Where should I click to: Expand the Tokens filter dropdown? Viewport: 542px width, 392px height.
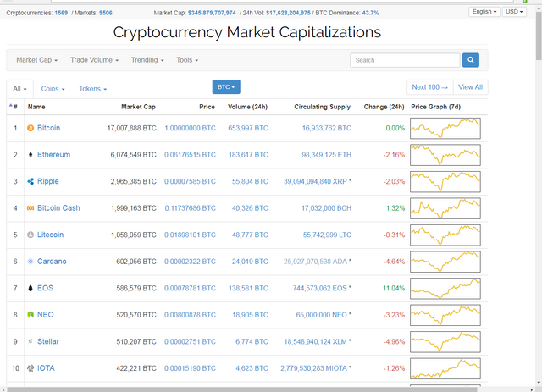(92, 89)
